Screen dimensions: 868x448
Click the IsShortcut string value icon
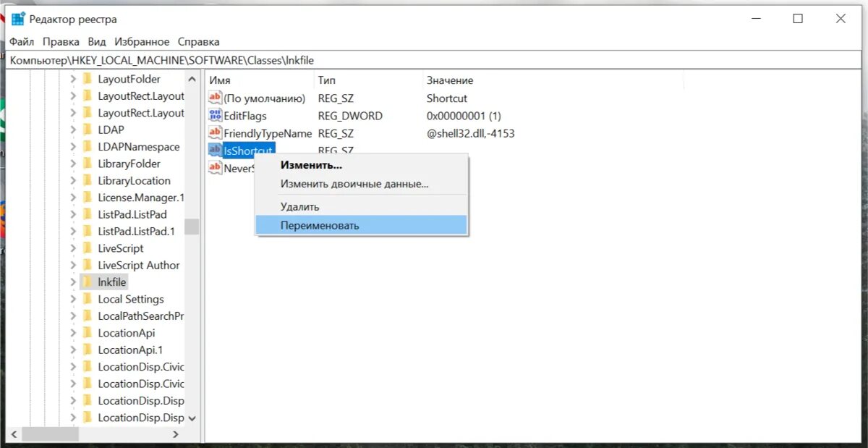pos(215,150)
